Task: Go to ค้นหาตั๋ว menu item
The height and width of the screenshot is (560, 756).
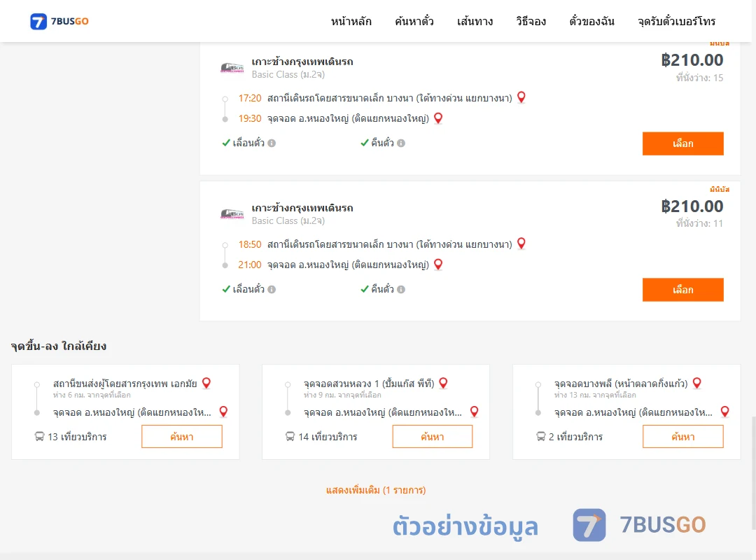Action: tap(414, 21)
